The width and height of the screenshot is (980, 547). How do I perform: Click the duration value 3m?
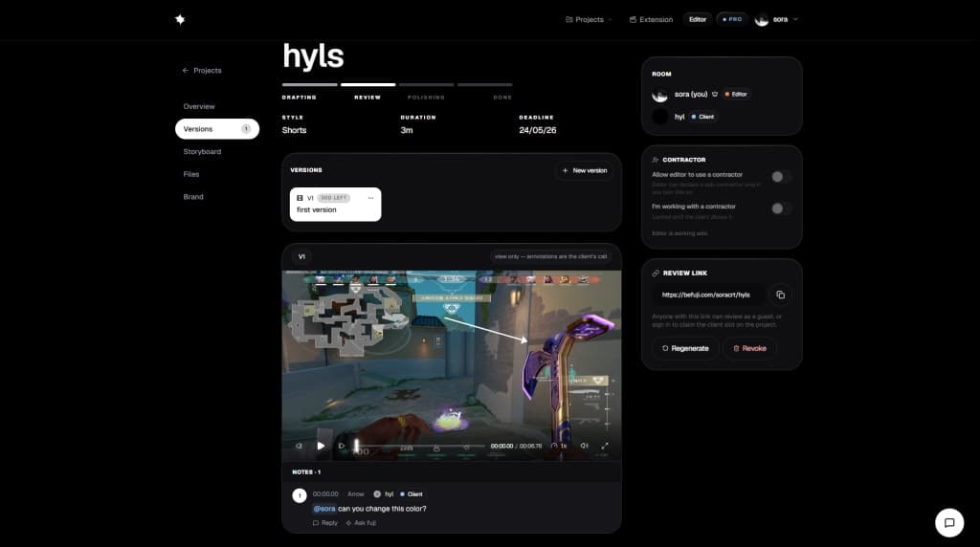pos(406,130)
